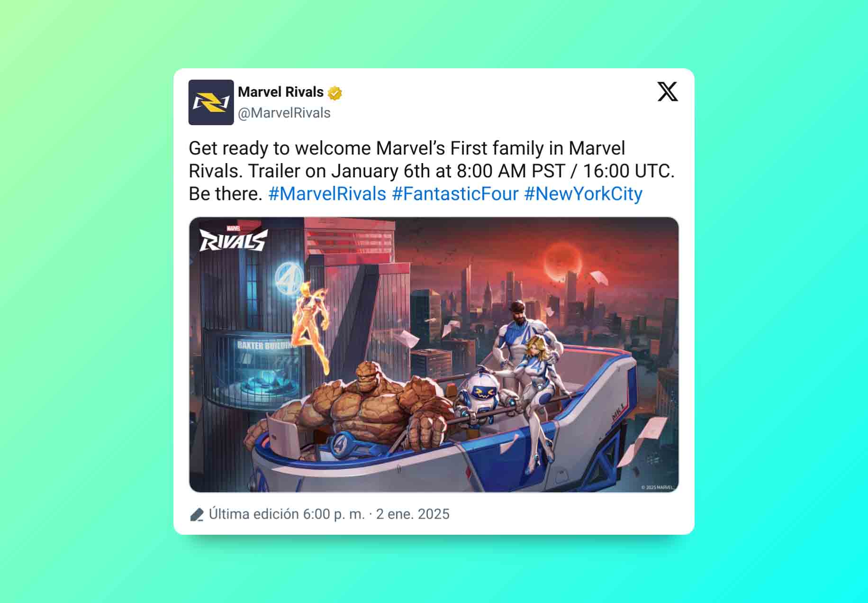This screenshot has height=603, width=868.
Task: Click the 4 emblem on the Thing's belt
Action: (339, 445)
